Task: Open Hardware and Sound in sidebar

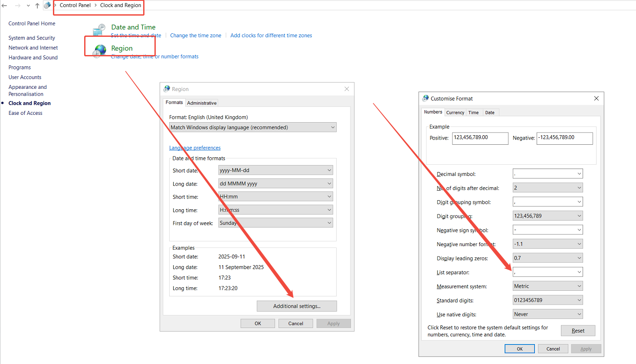Action: (33, 58)
